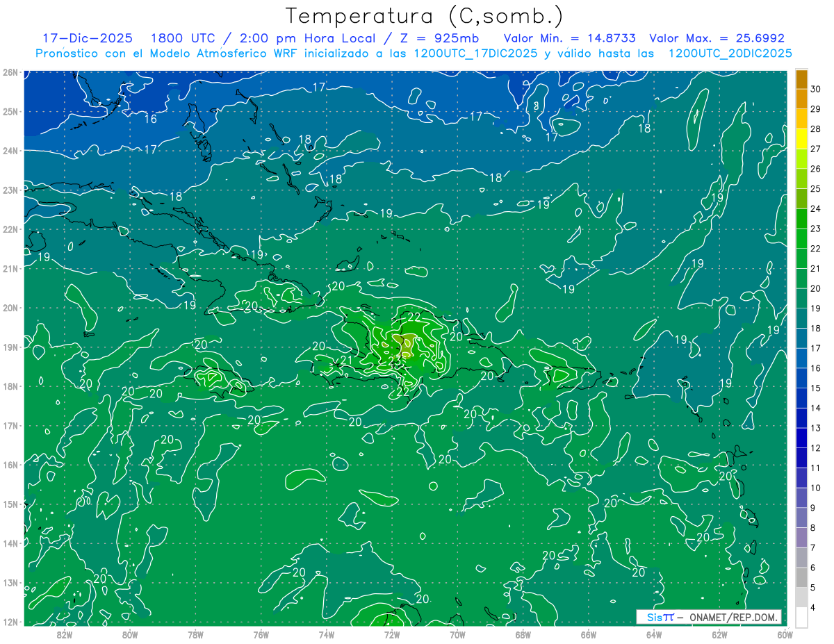Viewport: 834px width, 644px height.
Task: Click the "2:00 pm Hora Local" text
Action: coord(307,38)
